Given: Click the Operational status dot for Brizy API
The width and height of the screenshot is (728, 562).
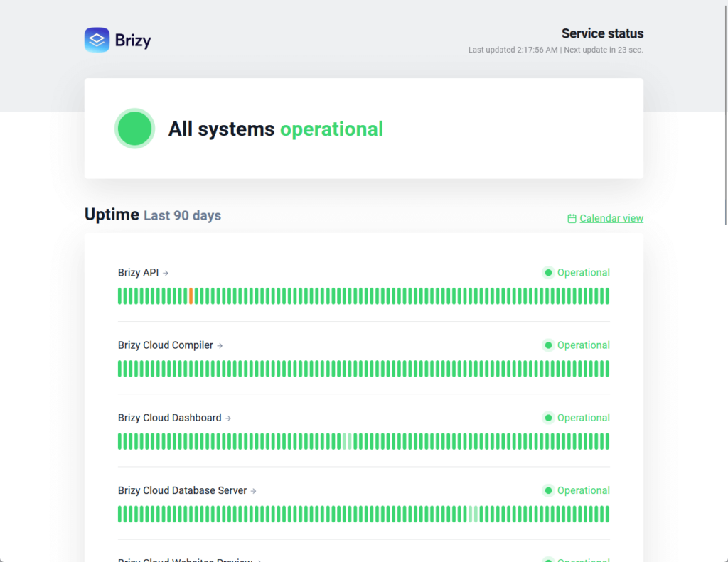Looking at the screenshot, I should [548, 272].
